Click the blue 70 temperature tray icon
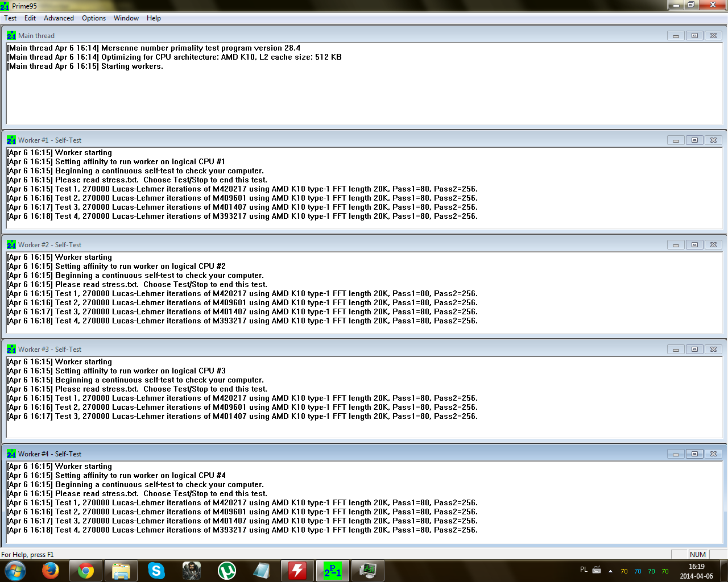 tap(638, 571)
